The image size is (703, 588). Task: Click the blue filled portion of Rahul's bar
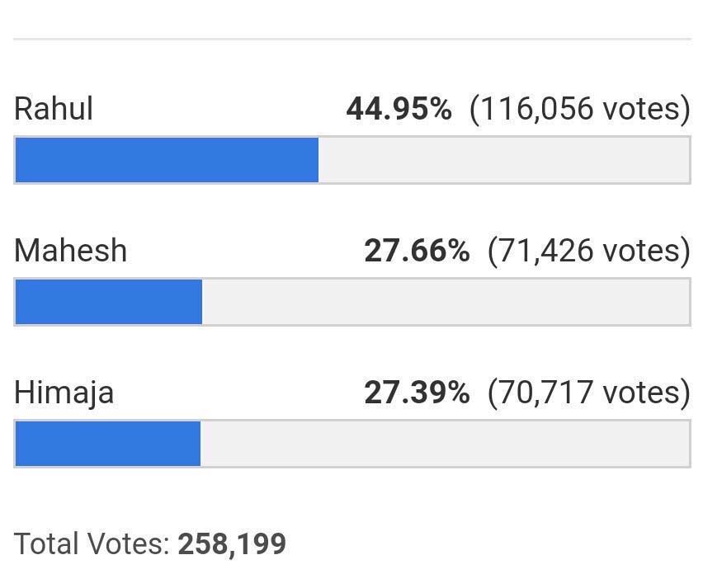167,160
